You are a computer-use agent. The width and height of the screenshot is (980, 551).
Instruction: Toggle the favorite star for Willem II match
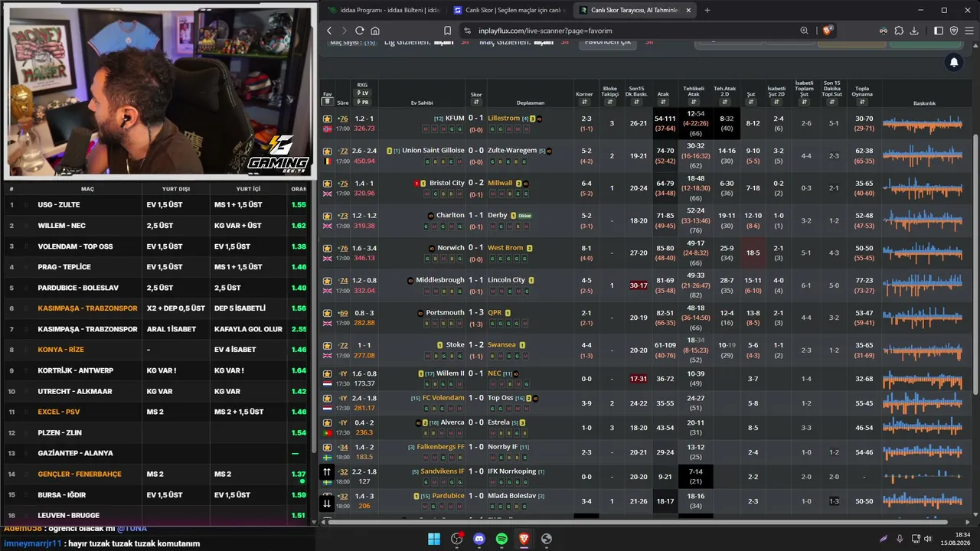tap(327, 374)
